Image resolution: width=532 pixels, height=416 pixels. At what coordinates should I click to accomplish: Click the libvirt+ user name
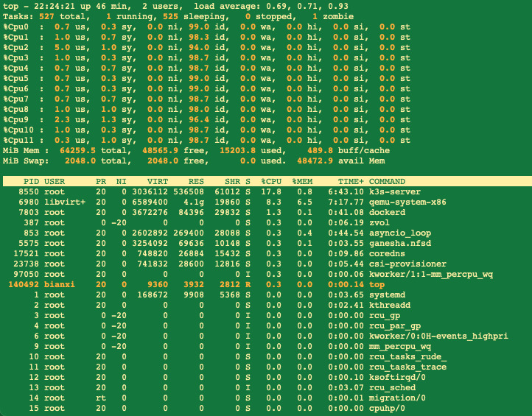65,202
